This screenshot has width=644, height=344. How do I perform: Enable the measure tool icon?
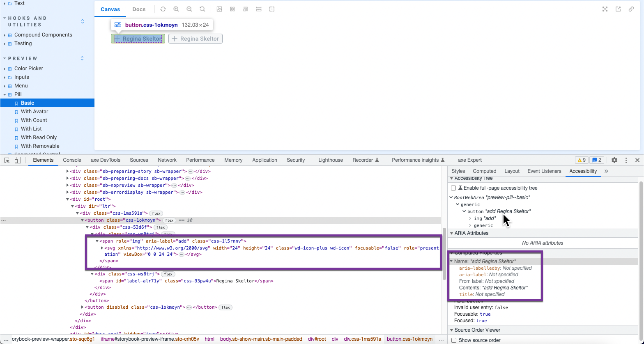(259, 9)
